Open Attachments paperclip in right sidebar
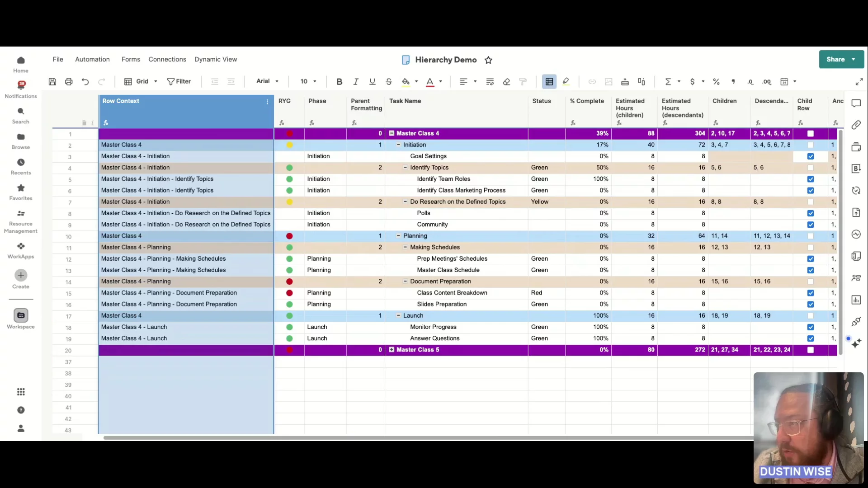 [856, 125]
